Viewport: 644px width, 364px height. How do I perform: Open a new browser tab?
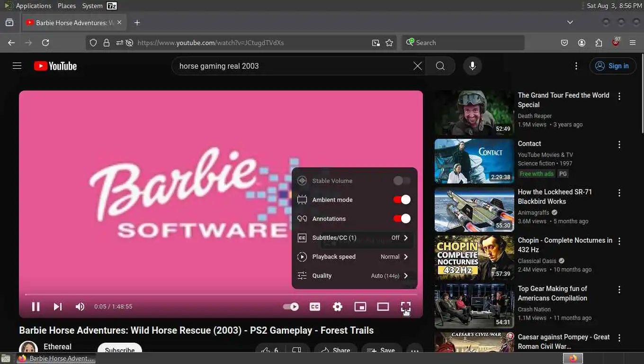click(x=137, y=23)
